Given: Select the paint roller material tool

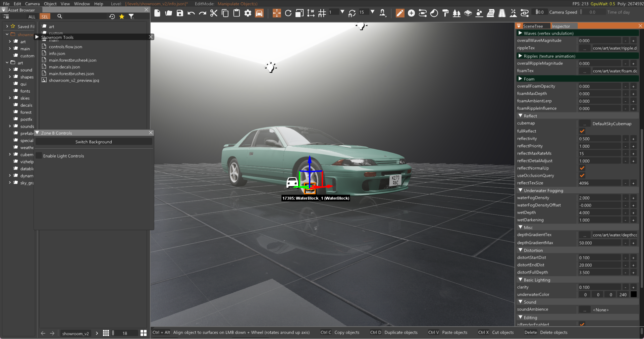Looking at the screenshot, I should 445,13.
